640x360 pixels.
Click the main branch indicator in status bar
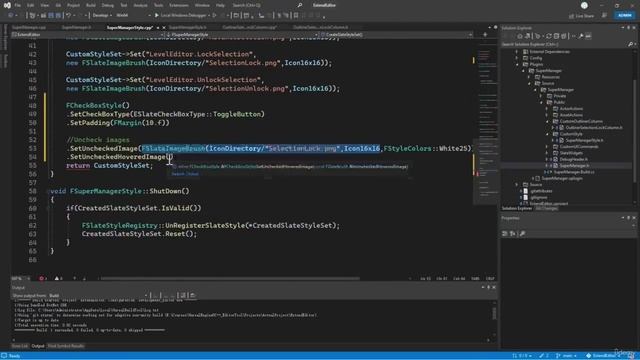[x=567, y=356]
